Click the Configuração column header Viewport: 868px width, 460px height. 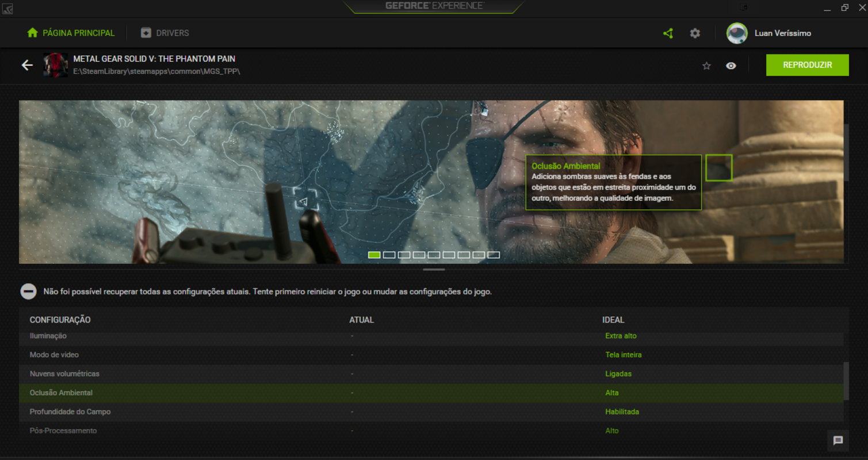[x=60, y=320]
